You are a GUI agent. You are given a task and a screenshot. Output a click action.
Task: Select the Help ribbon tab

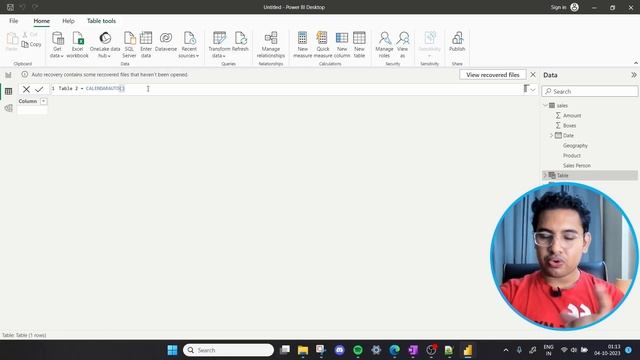point(68,21)
